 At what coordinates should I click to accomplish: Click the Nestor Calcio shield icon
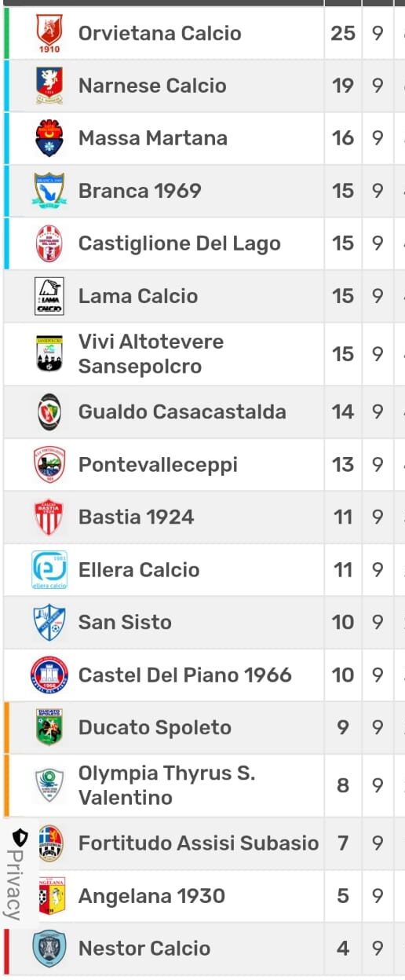point(49,949)
